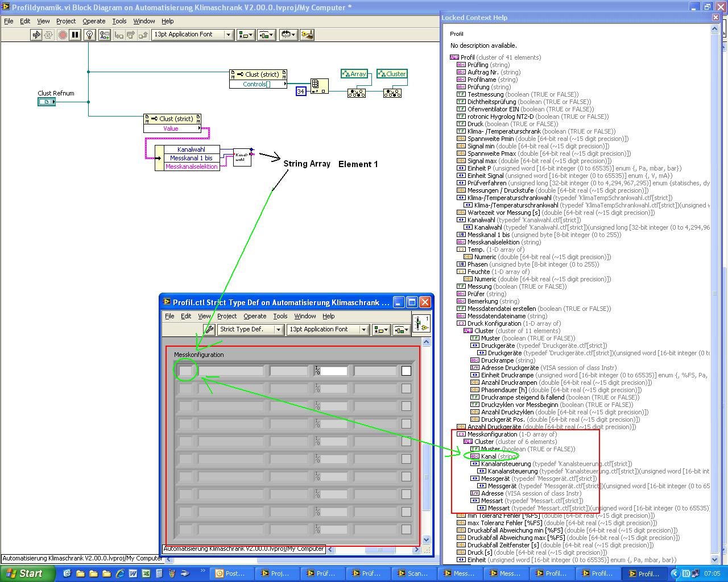Close the Locked Context Help window
The image size is (728, 582).
715,18
